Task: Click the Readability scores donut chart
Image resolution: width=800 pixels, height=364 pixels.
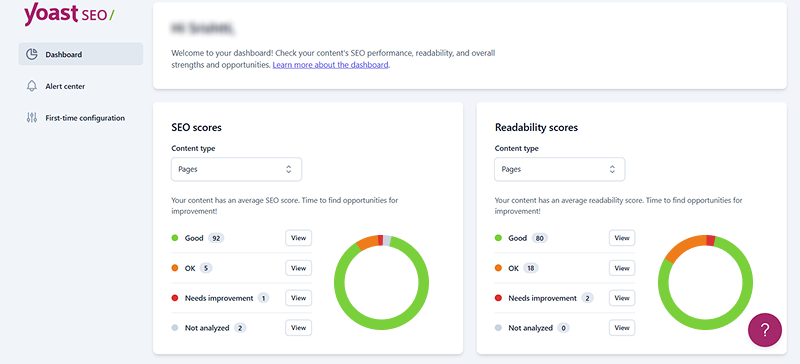Action: (x=705, y=282)
